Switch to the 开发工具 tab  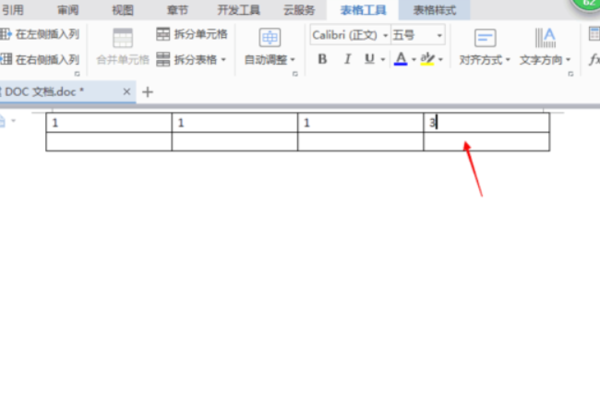coord(238,10)
